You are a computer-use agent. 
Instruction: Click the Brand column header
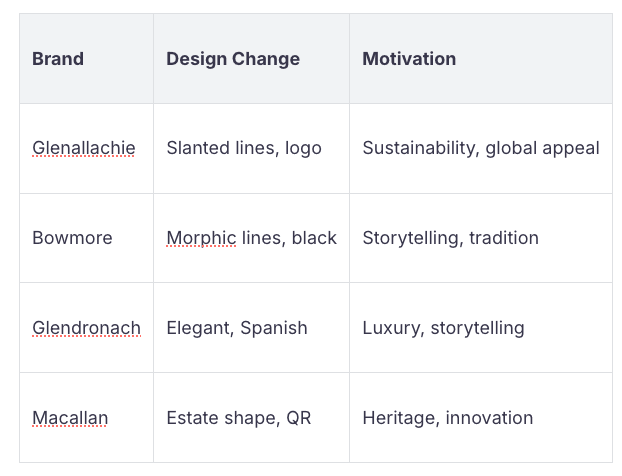pos(58,59)
